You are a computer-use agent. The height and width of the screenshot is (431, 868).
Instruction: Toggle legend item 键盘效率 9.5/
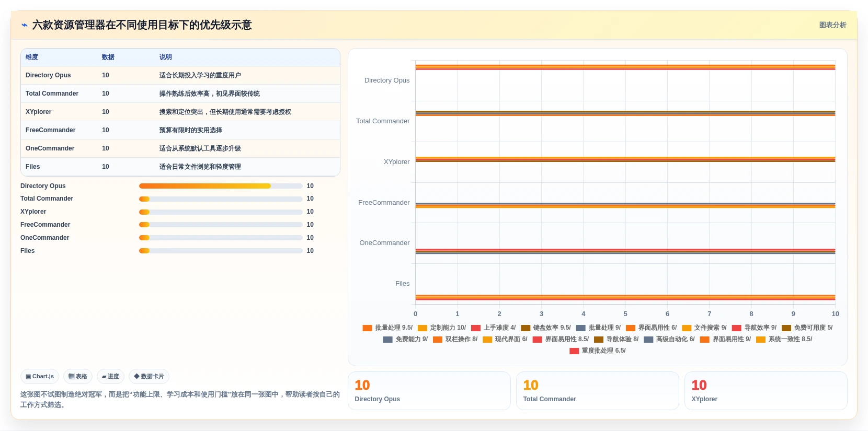(545, 328)
